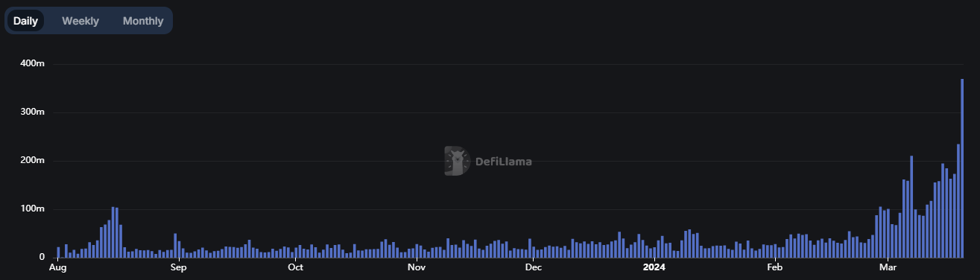Click the tallest bar at the chart's right end
980x280 pixels.
(962, 168)
